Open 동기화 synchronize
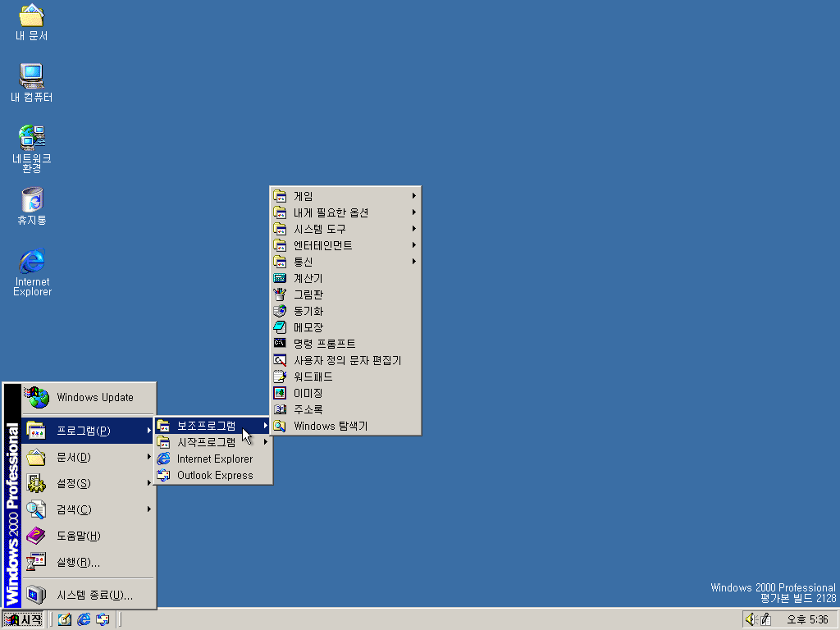Image resolution: width=840 pixels, height=630 pixels. coord(345,311)
